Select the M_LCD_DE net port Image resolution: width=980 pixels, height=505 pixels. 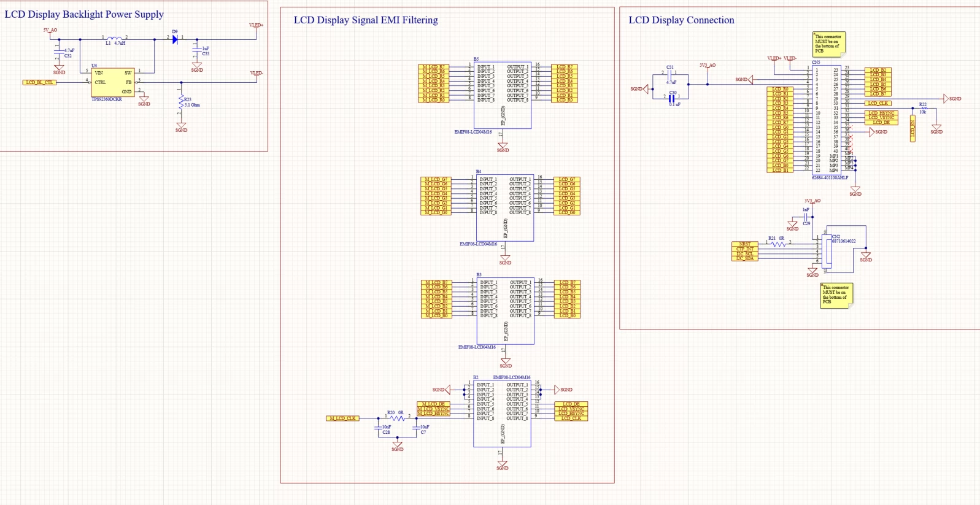[x=433, y=404]
